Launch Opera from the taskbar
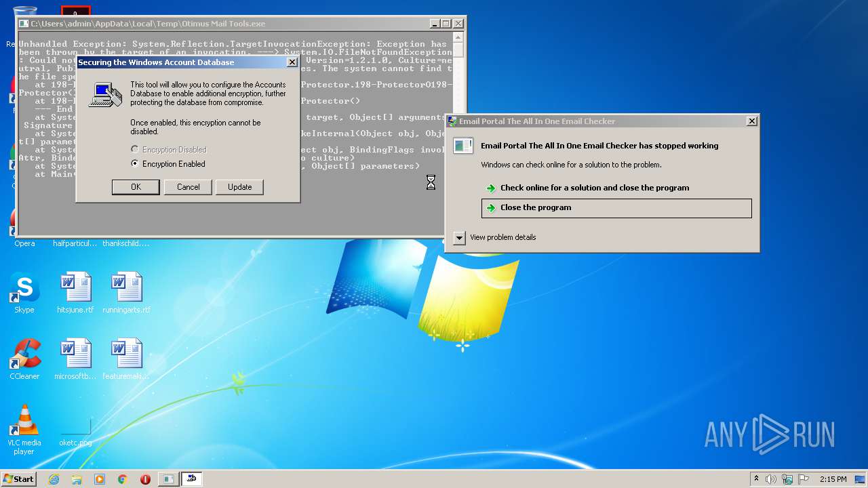 145,479
